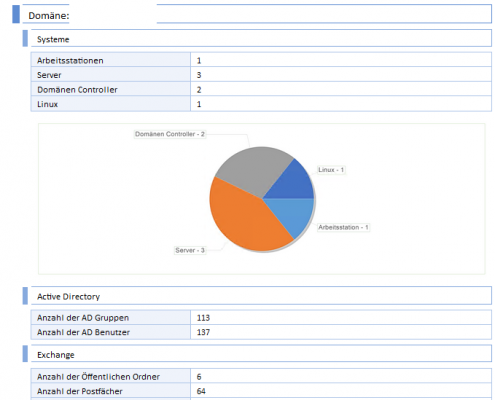Click the blue marker beside Systeme
495x400 pixels.
click(25, 38)
